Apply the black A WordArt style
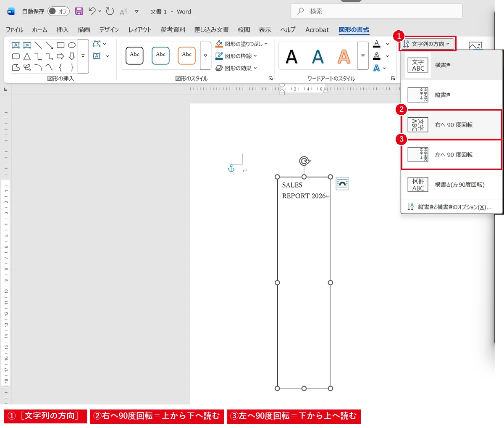The width and height of the screenshot is (504, 428). (x=291, y=56)
